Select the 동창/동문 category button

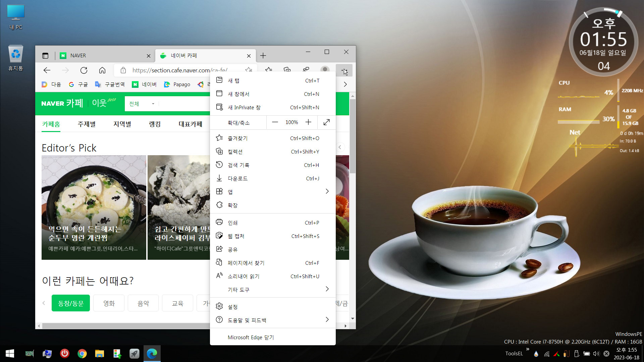click(x=71, y=303)
